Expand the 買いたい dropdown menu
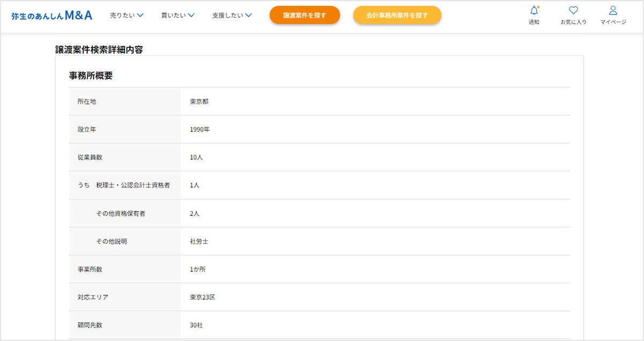 (x=178, y=16)
